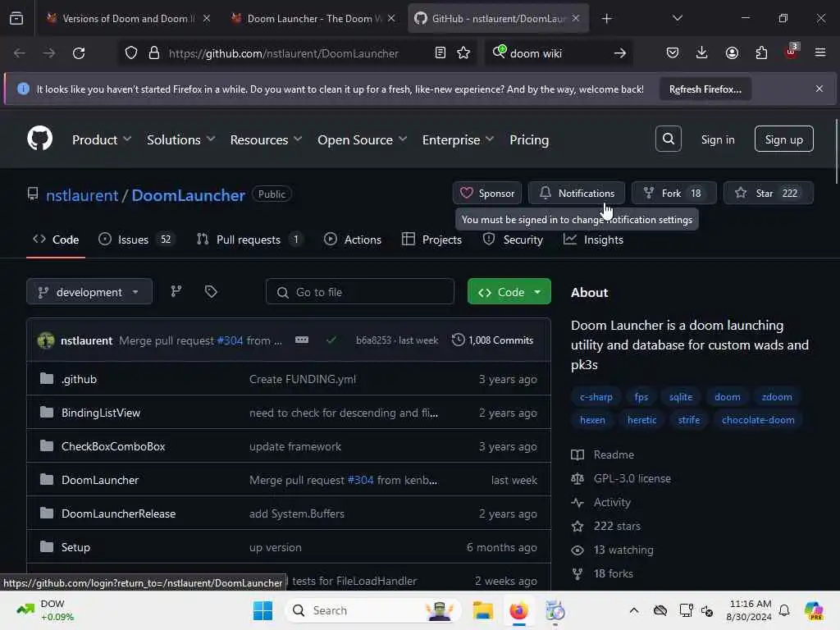The height and width of the screenshot is (630, 840).
Task: Reload the page with the refresh icon
Action: [79, 53]
